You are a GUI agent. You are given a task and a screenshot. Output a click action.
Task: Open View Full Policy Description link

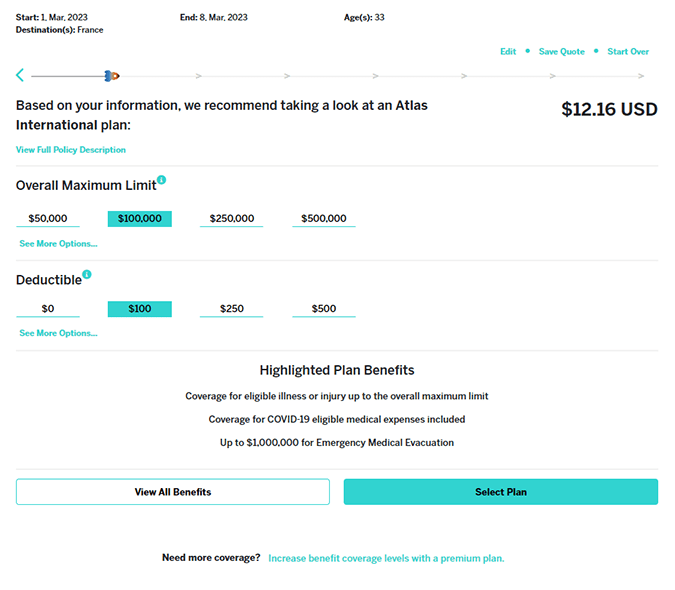pos(71,150)
